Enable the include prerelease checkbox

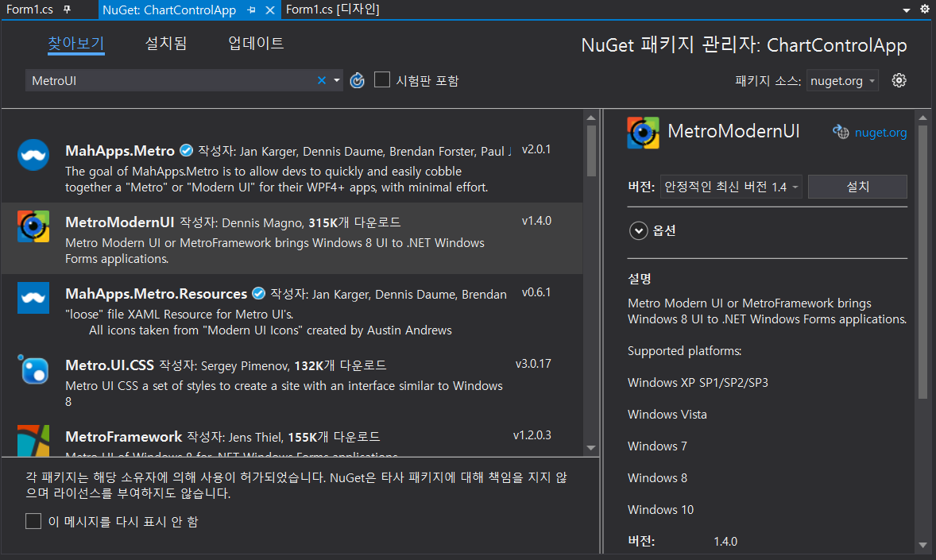[382, 79]
